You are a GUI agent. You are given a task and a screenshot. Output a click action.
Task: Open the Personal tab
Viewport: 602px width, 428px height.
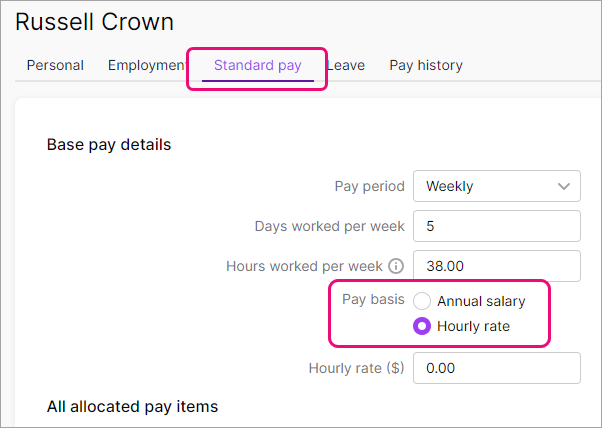point(55,65)
